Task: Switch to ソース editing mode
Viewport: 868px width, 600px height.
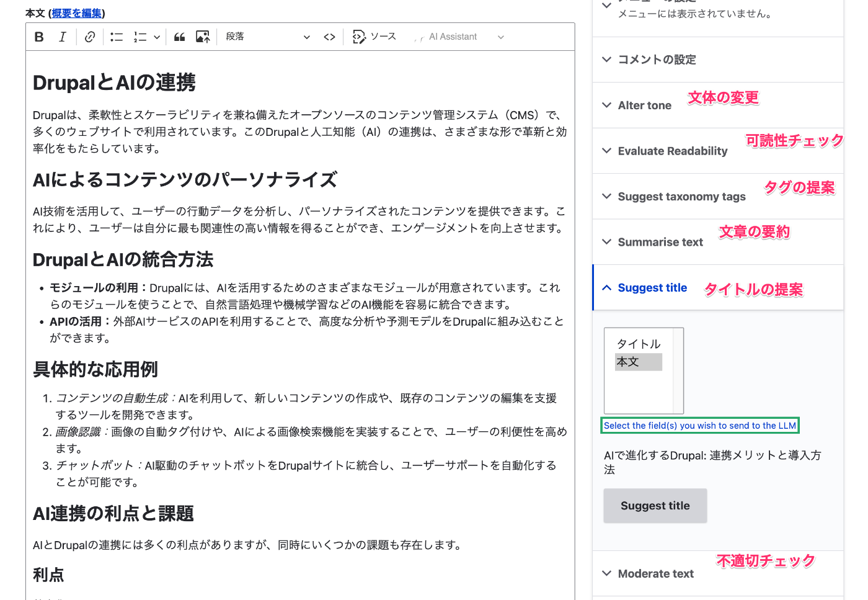Action: pyautogui.click(x=374, y=37)
